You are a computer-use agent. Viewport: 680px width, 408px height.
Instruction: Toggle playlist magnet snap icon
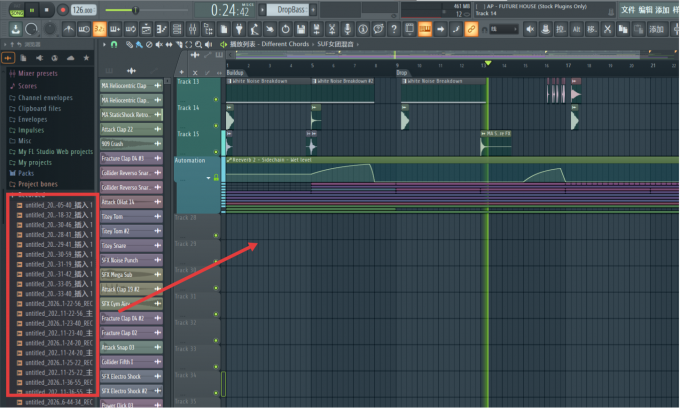point(114,44)
